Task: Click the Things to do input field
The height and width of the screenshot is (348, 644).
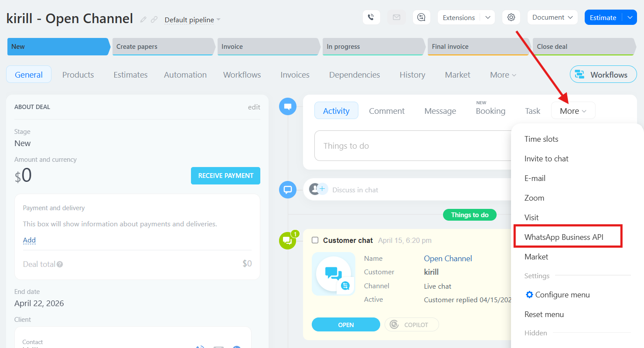Action: pyautogui.click(x=412, y=146)
